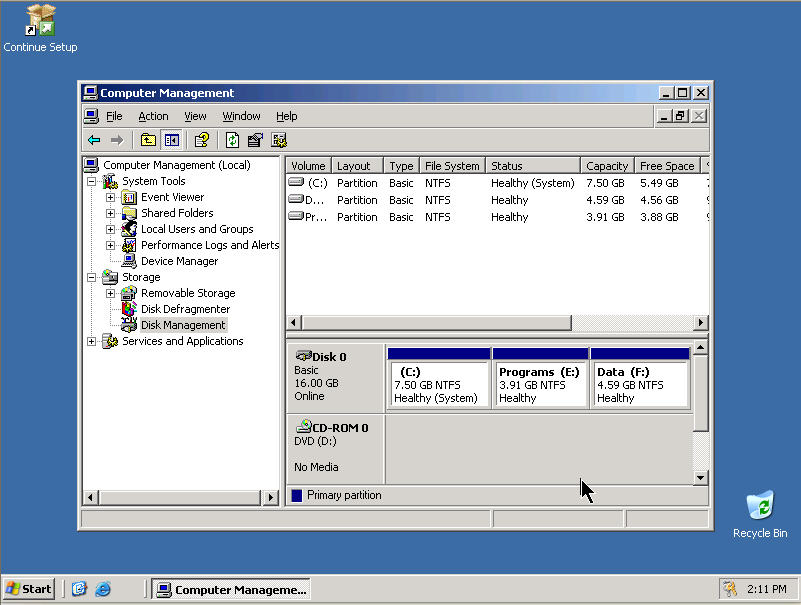This screenshot has height=605, width=801.
Task: Collapse the System Tools tree node
Action: tap(91, 181)
